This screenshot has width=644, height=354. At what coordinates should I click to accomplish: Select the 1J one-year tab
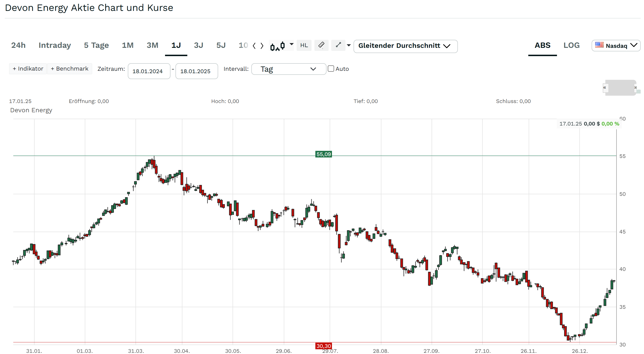[x=176, y=45]
